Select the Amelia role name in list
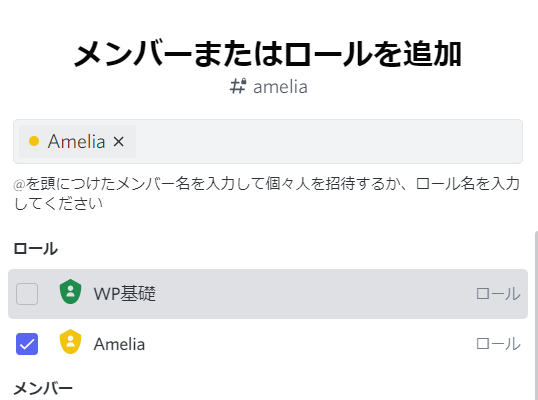The image size is (538, 400). [119, 344]
